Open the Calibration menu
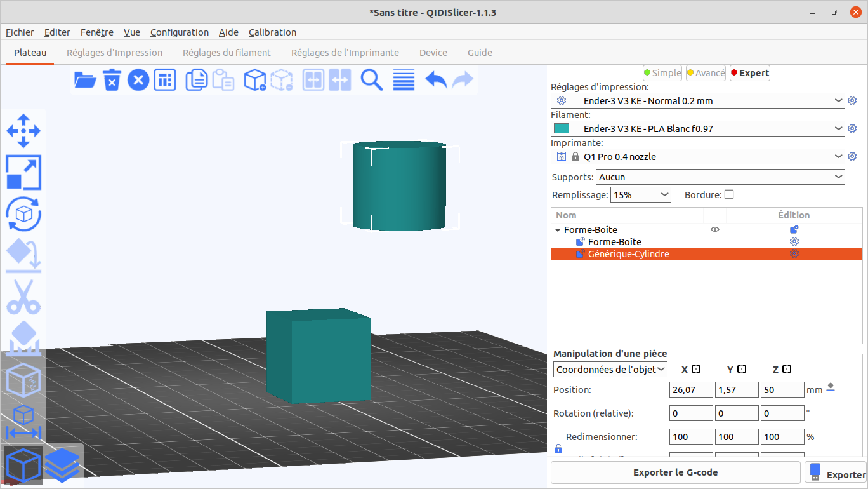The width and height of the screenshot is (868, 489). click(272, 32)
